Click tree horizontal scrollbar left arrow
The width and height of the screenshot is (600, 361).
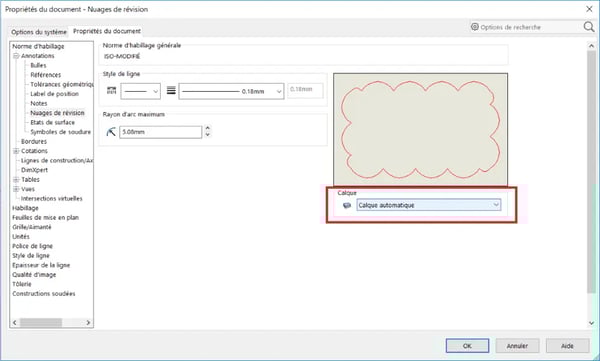pyautogui.click(x=15, y=323)
